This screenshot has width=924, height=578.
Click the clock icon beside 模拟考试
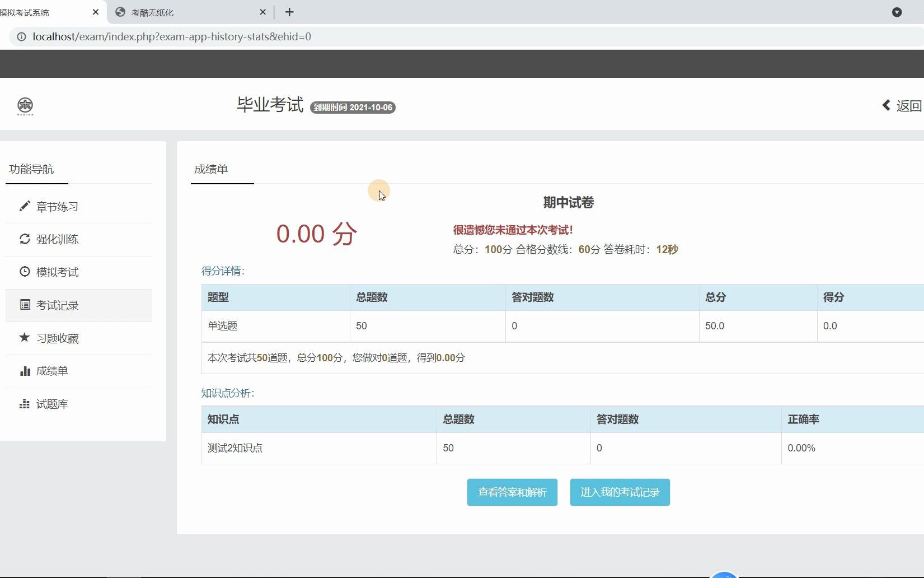[x=25, y=272]
